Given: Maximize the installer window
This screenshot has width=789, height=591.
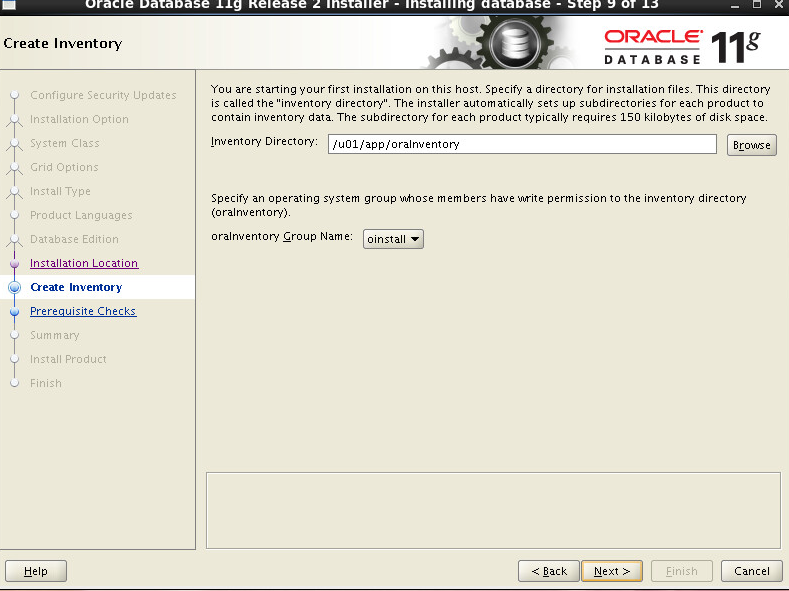Looking at the screenshot, I should pos(757,5).
